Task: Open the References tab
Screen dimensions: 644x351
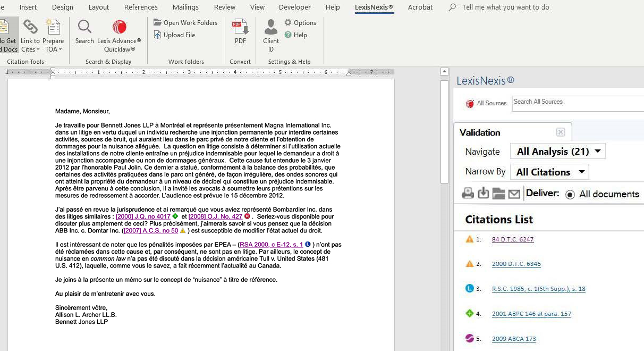Action: (x=141, y=7)
